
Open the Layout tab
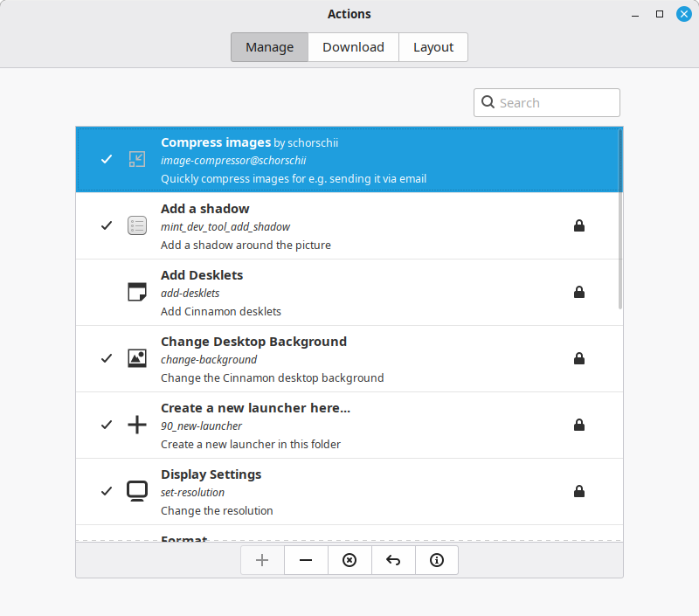tap(433, 47)
